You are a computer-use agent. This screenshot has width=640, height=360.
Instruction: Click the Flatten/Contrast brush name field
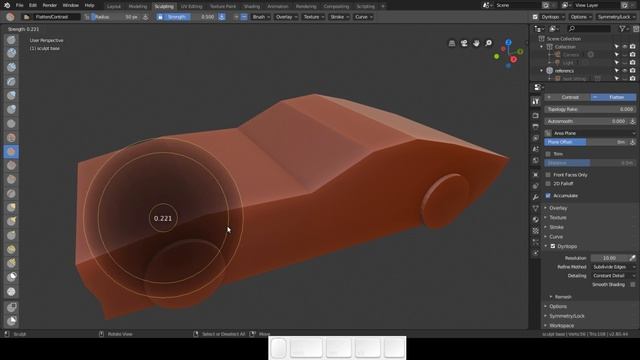(x=57, y=17)
